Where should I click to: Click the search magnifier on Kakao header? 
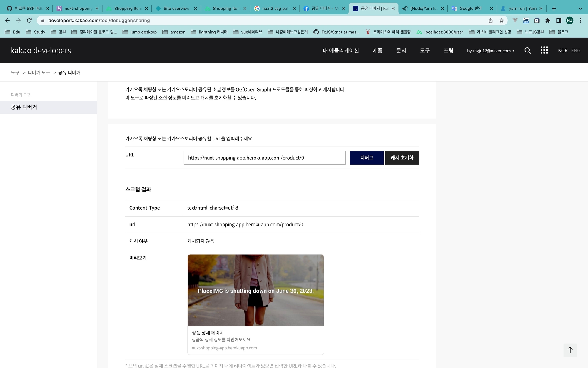(x=528, y=50)
